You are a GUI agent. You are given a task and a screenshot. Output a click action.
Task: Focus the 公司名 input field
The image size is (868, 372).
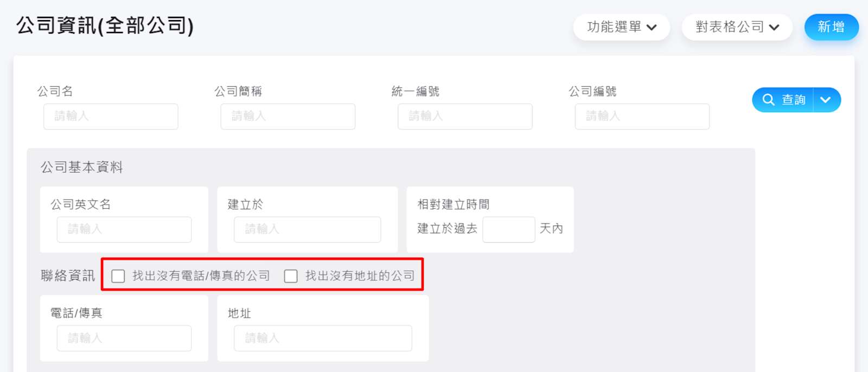(x=111, y=117)
